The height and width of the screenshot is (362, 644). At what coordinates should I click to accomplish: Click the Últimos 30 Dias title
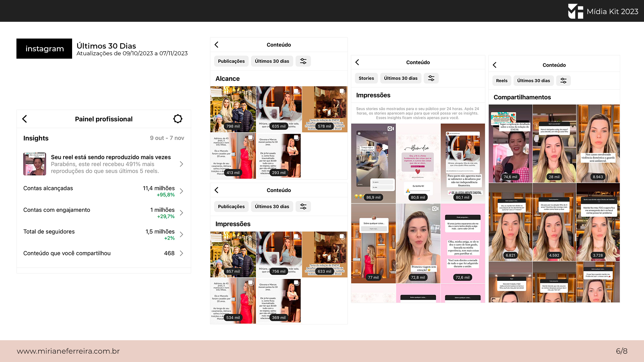106,46
